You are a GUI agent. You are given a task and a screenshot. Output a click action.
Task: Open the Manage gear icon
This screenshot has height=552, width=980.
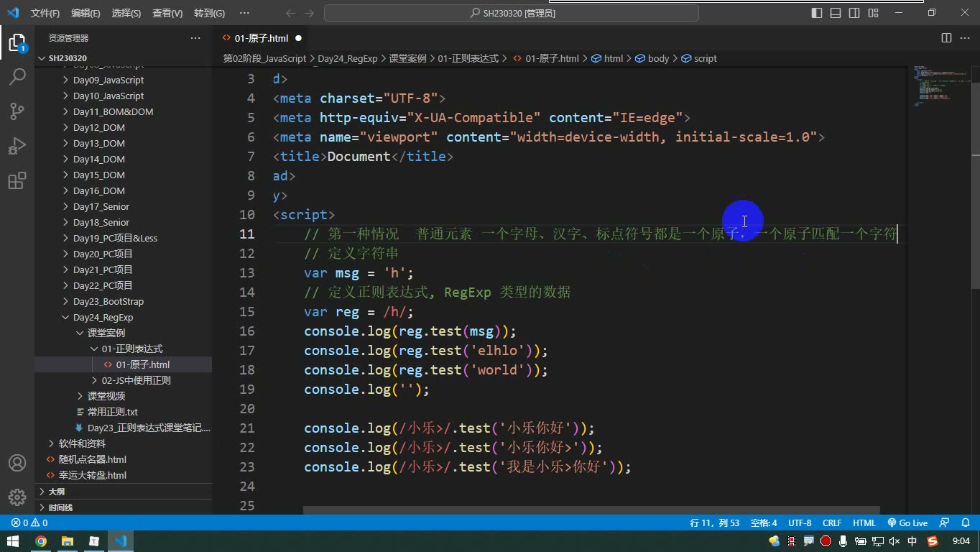17,497
